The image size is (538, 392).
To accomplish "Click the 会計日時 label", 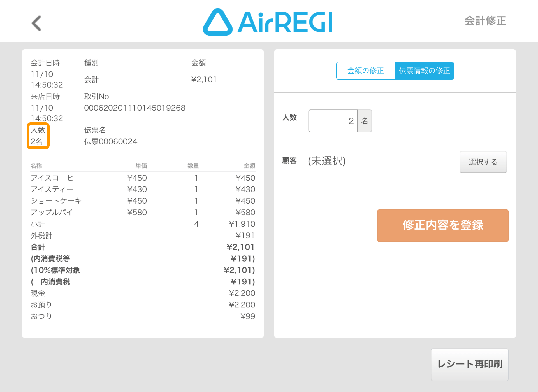I will click(x=45, y=63).
